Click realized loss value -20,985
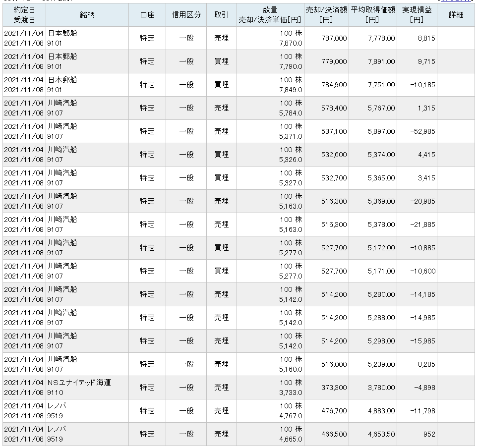This screenshot has width=478, height=448. pyautogui.click(x=423, y=201)
